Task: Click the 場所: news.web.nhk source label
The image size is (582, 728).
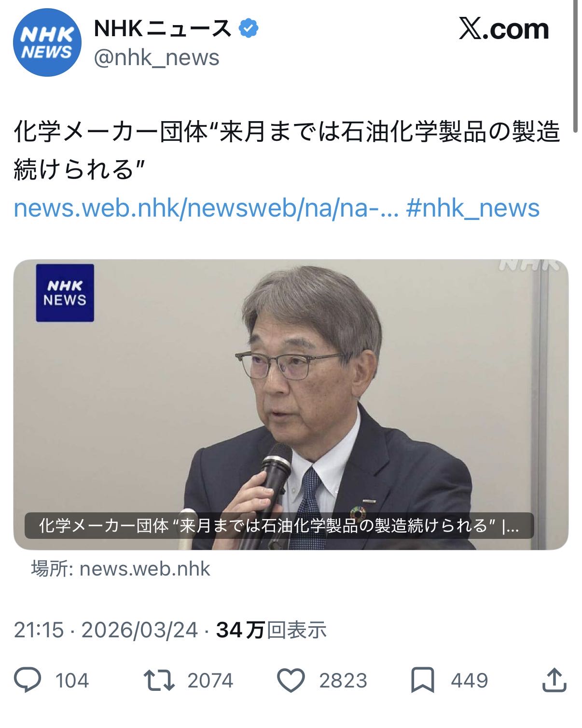Action: (x=121, y=569)
